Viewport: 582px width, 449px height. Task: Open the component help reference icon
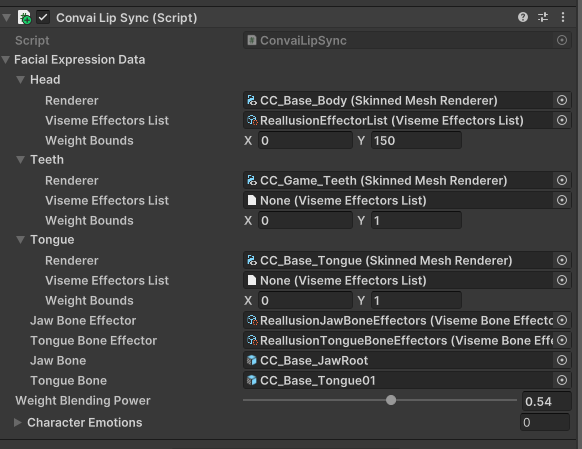point(523,17)
